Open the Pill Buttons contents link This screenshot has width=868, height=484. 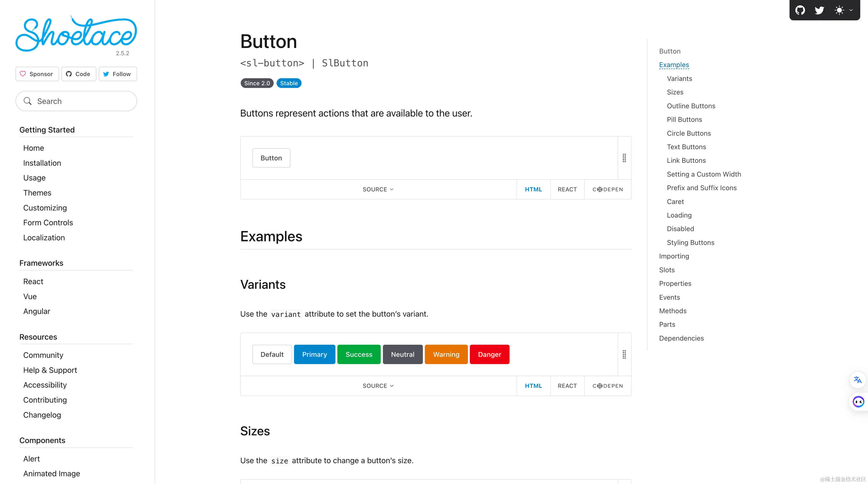tap(684, 119)
